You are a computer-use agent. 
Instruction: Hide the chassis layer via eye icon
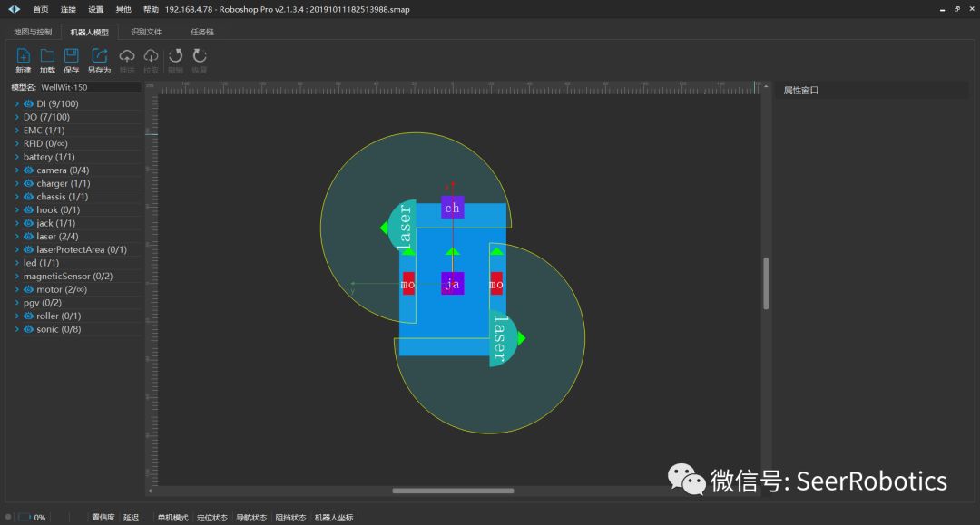(x=29, y=197)
